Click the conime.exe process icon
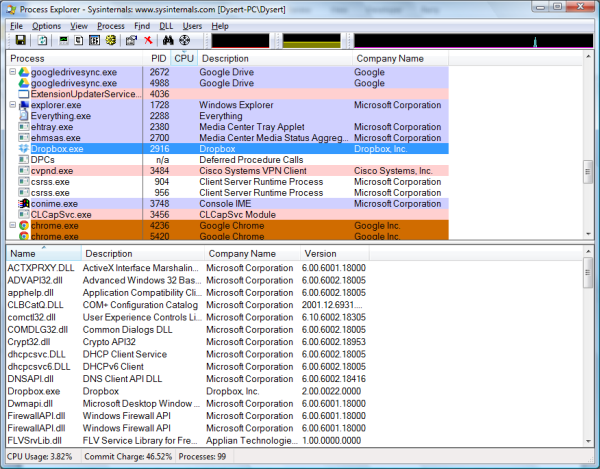Viewport: 600px width, 469px height. click(x=24, y=204)
